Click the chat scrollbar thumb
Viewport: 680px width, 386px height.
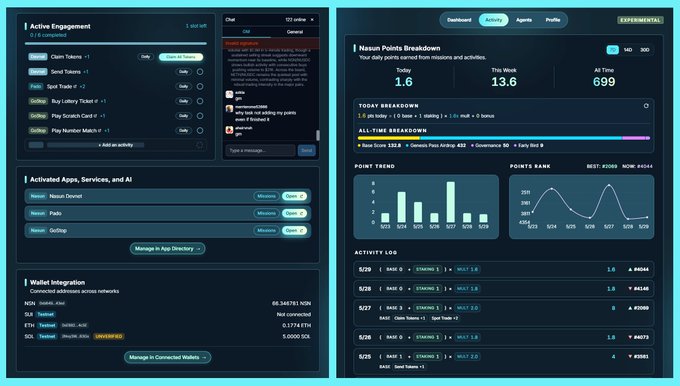pyautogui.click(x=318, y=135)
